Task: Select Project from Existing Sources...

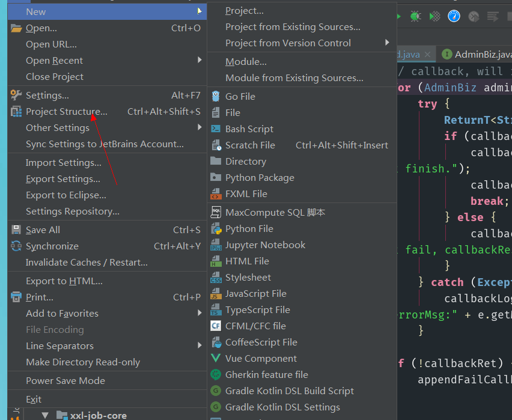Action: (302, 27)
